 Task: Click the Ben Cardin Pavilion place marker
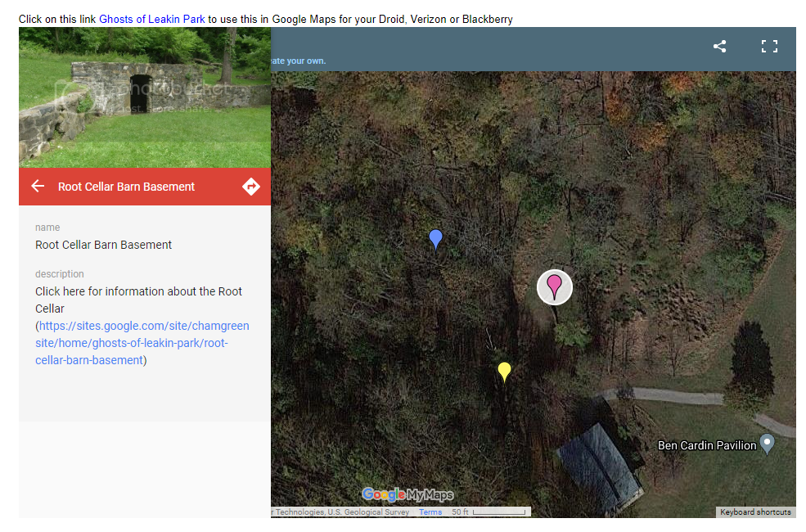pyautogui.click(x=767, y=444)
